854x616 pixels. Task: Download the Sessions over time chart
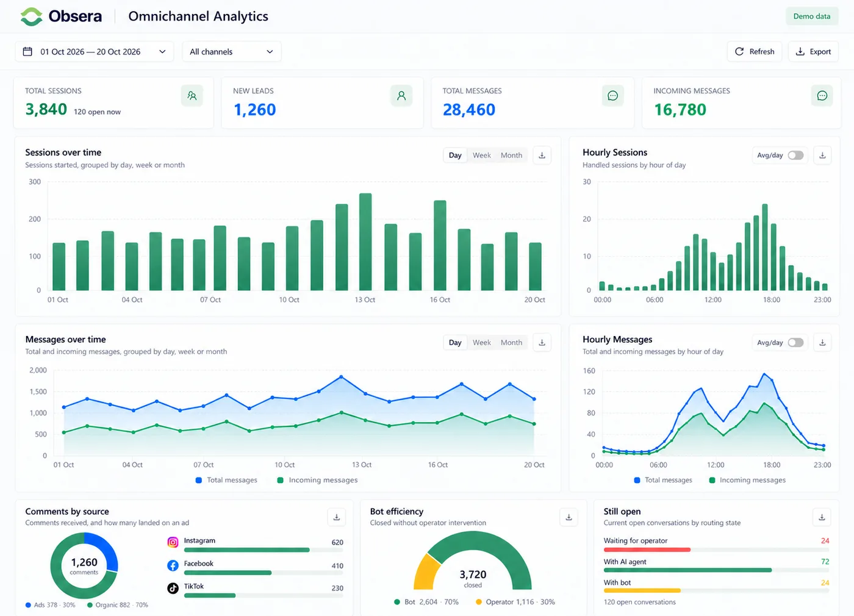542,156
